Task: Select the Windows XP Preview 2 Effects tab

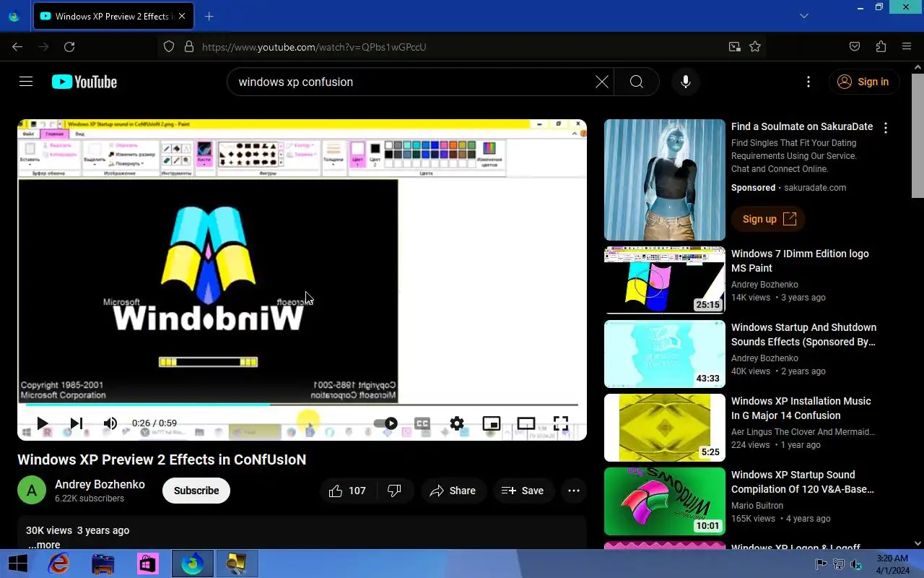Action: pos(113,16)
